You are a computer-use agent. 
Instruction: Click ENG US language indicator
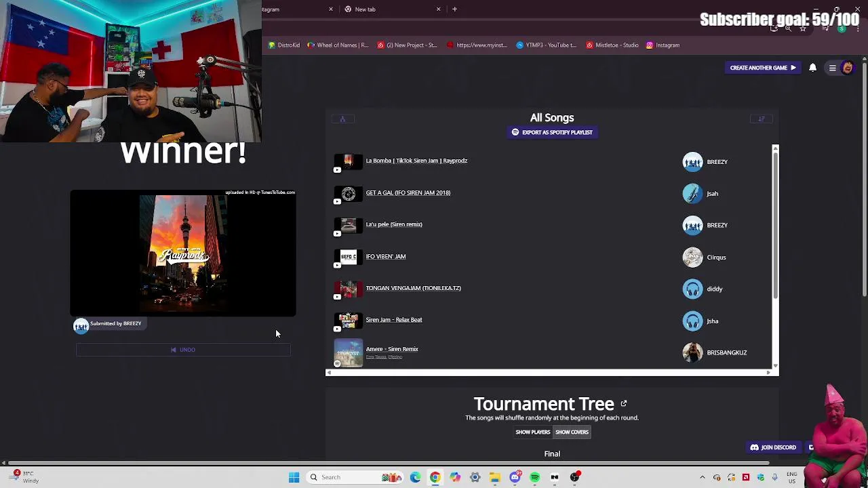[x=791, y=477]
